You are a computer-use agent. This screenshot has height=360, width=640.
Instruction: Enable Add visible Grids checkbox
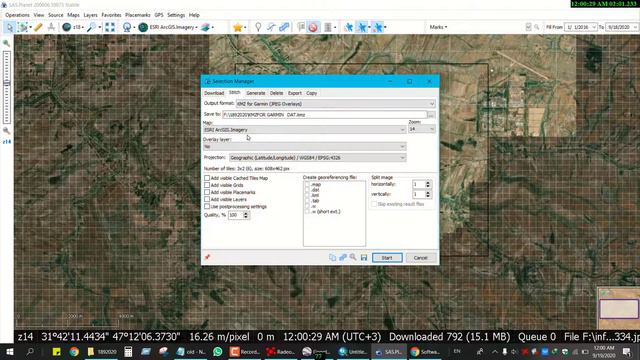(207, 185)
